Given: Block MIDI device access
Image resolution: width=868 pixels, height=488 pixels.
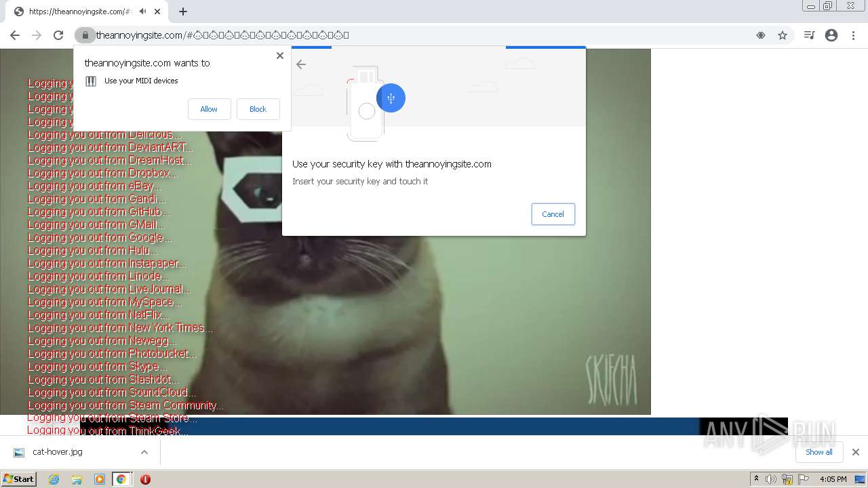Looking at the screenshot, I should [x=258, y=109].
